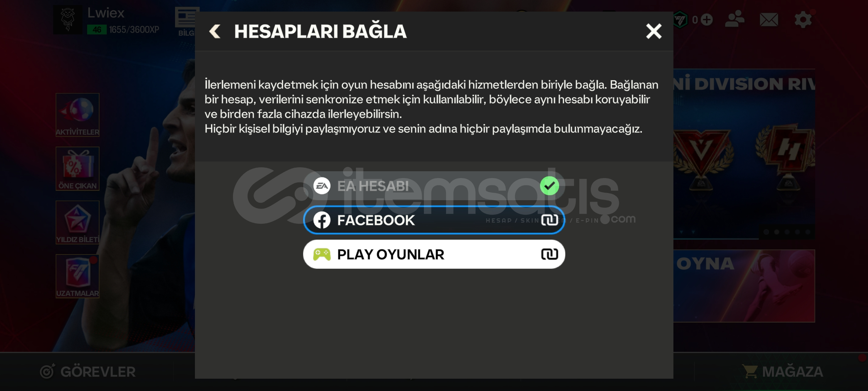Open the settings gear icon
868x391 pixels.
[803, 20]
